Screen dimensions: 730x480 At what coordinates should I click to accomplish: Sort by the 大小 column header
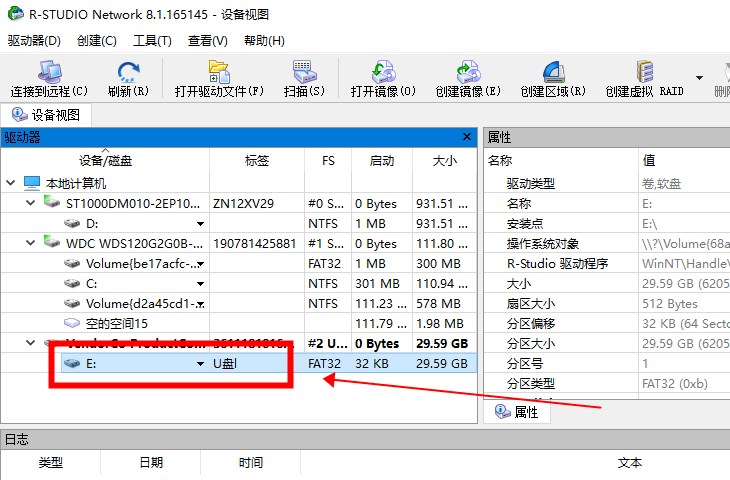coord(445,161)
